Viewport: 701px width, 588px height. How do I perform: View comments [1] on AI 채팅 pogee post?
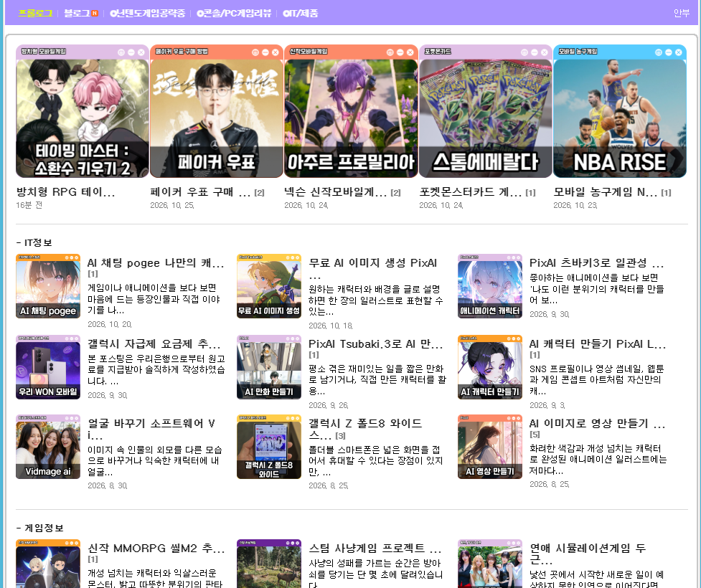pos(93,273)
